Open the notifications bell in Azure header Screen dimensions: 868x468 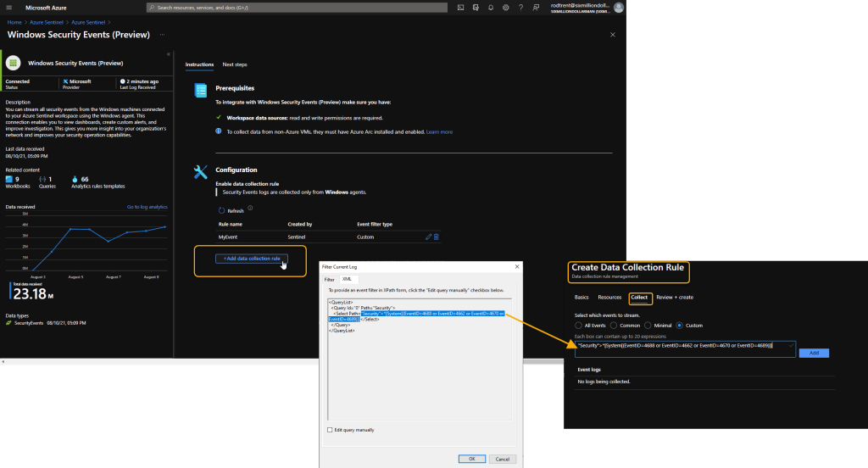pos(491,8)
